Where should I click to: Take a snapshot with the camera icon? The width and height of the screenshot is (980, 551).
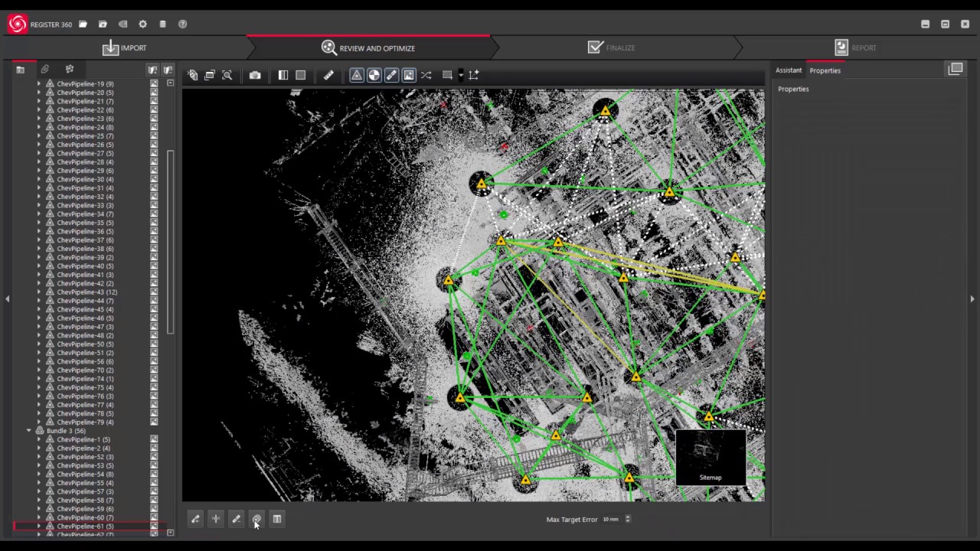coord(255,75)
